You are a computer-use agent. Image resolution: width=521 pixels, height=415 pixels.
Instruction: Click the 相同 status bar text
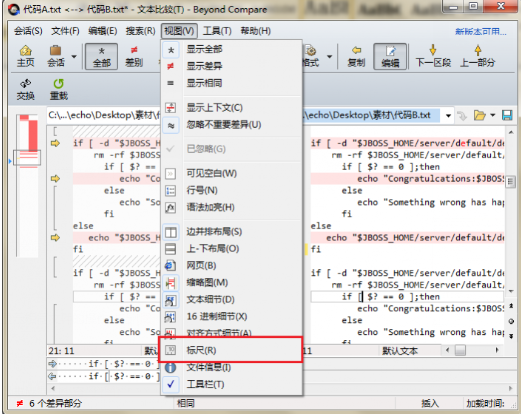tap(186, 404)
